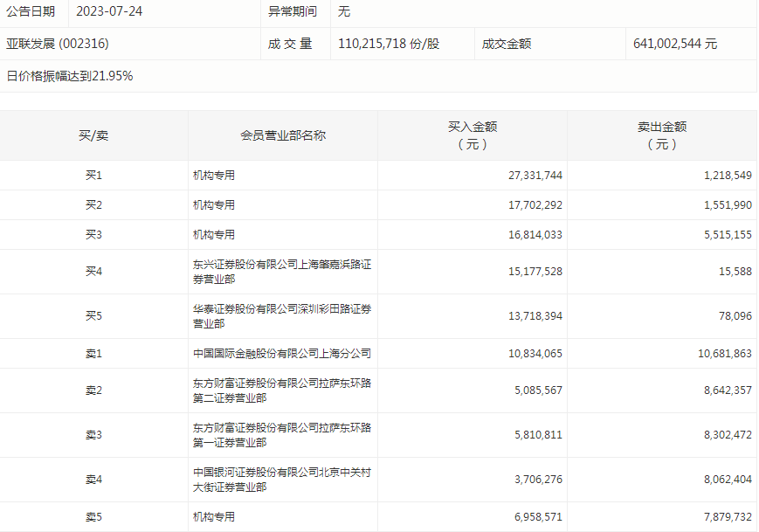Click sell amount 1,551,990
Screen dimensions: 759x532
click(728, 205)
